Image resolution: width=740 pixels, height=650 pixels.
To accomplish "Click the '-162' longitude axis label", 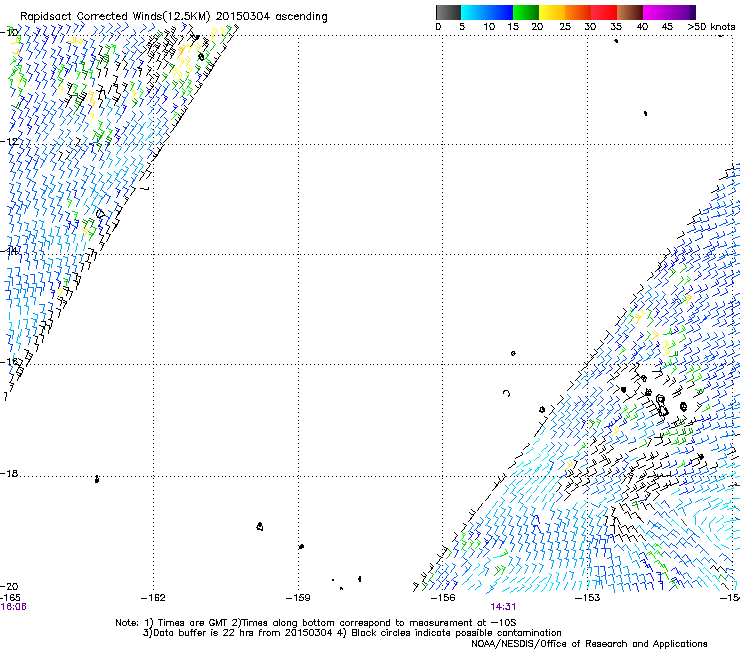I will [x=153, y=598].
